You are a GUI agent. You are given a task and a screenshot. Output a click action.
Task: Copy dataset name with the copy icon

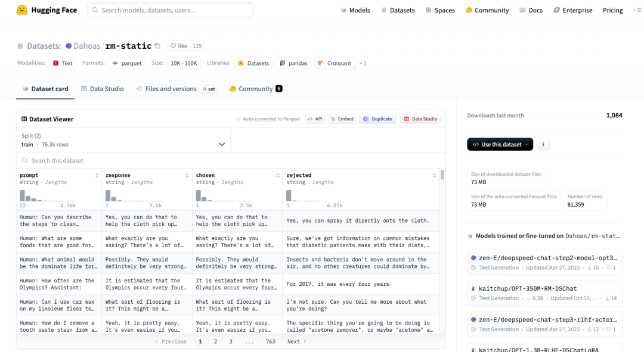coord(157,46)
